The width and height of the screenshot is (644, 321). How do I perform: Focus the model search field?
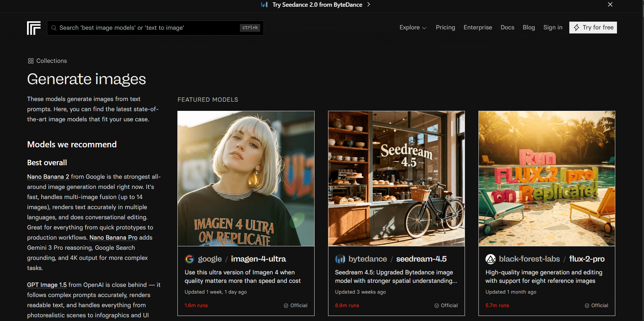coord(155,28)
